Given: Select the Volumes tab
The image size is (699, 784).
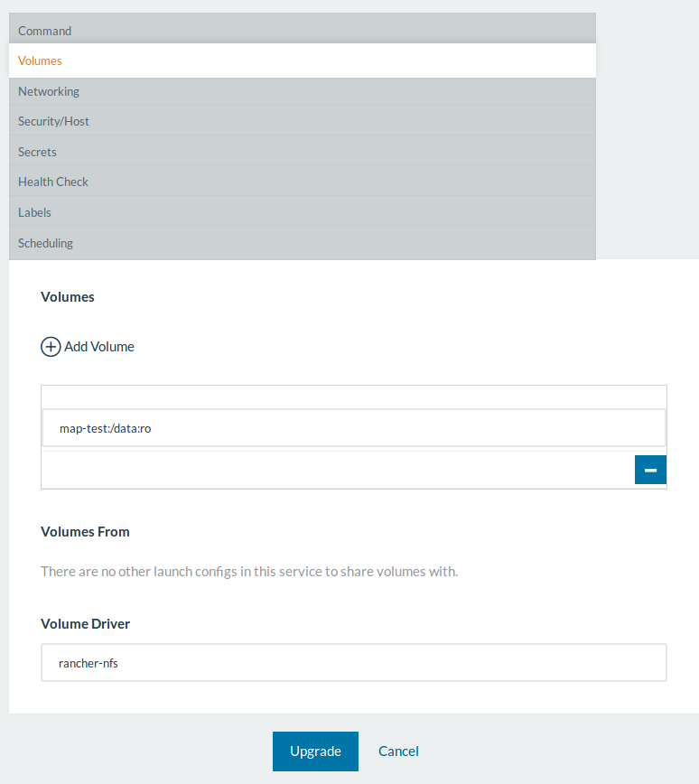Looking at the screenshot, I should [302, 61].
